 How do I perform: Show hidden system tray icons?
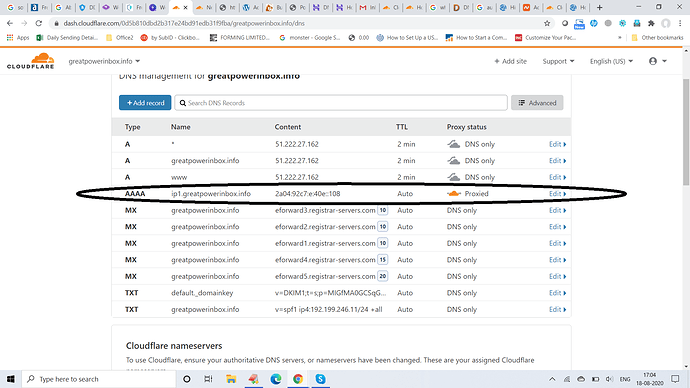point(552,379)
